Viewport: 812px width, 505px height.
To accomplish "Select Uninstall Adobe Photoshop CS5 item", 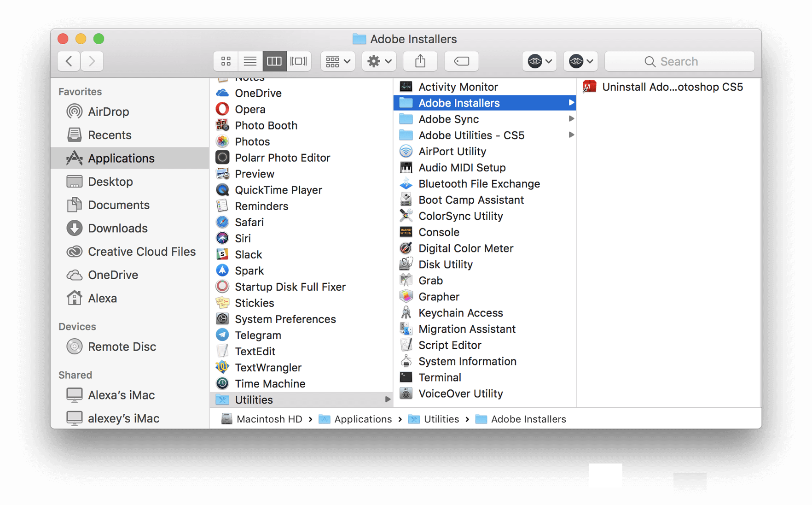I will click(669, 87).
